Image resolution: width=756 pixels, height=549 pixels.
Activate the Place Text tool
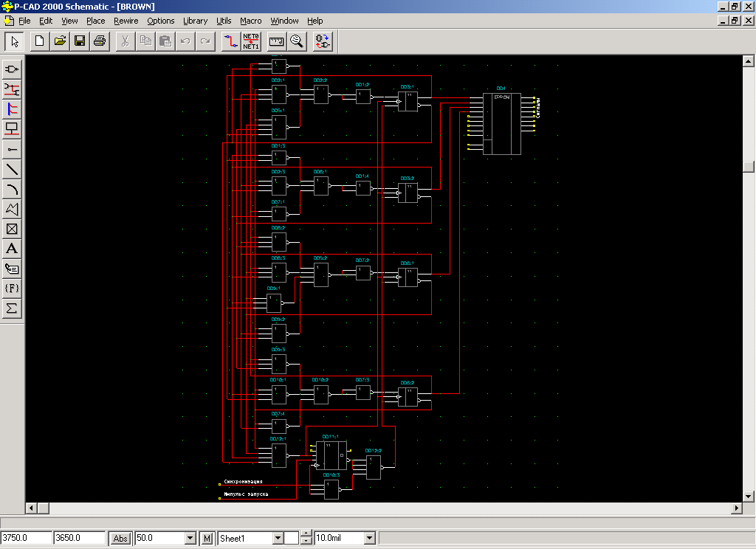tap(12, 249)
